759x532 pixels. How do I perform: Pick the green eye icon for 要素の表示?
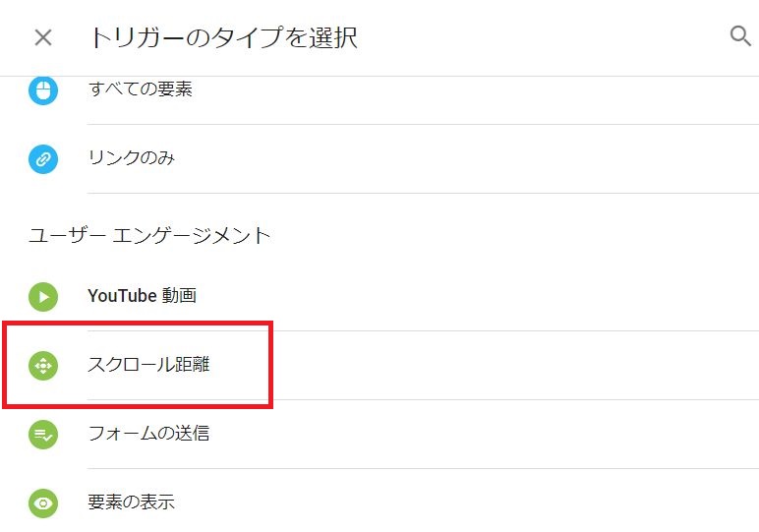click(43, 502)
